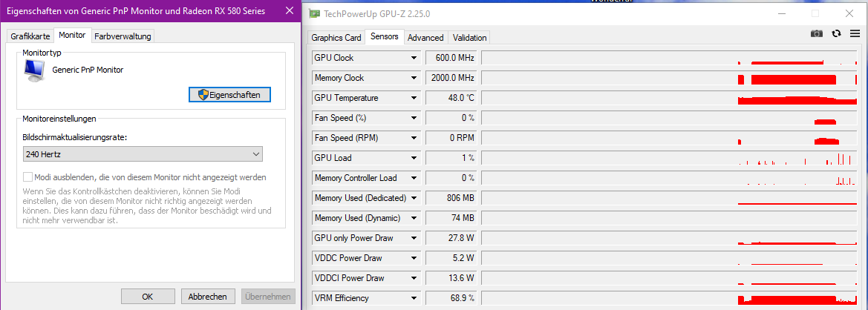
Task: Click the 'Generic PnP Monitor' label text
Action: [88, 70]
